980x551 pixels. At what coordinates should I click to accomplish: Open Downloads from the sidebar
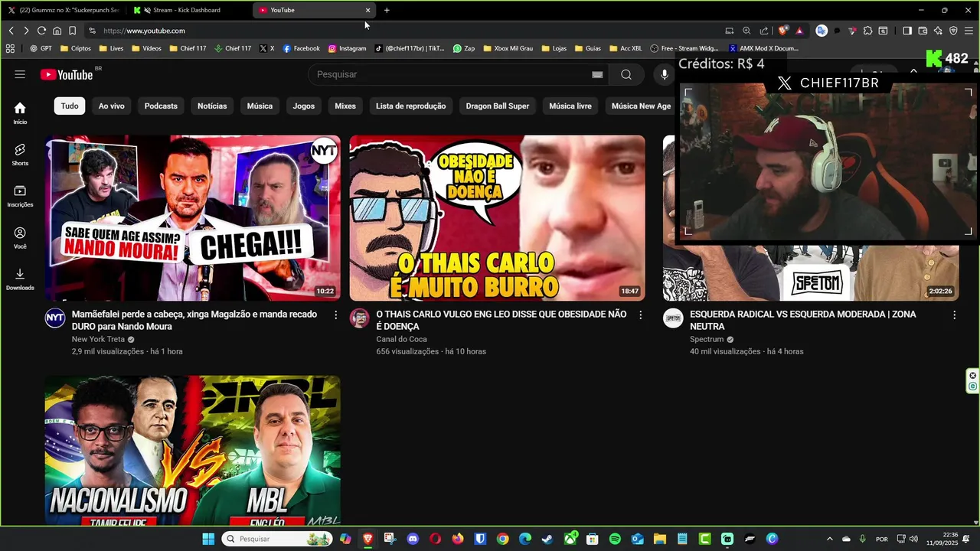pyautogui.click(x=20, y=279)
